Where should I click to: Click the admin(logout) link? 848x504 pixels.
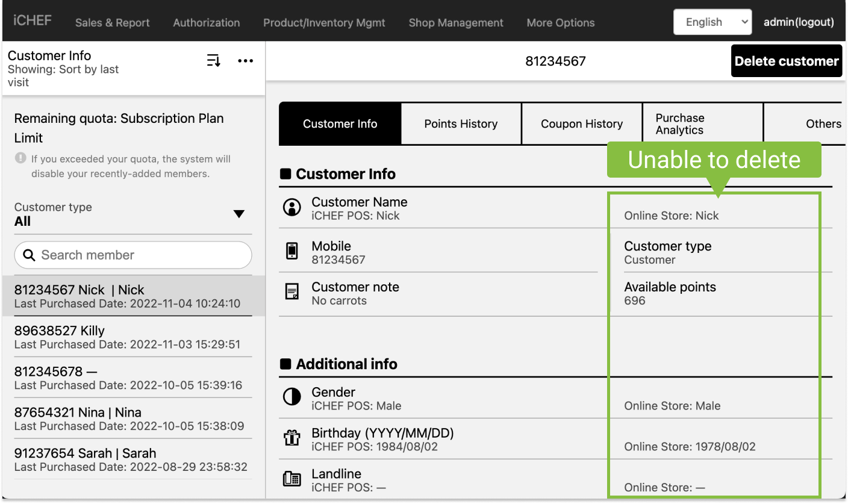pos(799,22)
